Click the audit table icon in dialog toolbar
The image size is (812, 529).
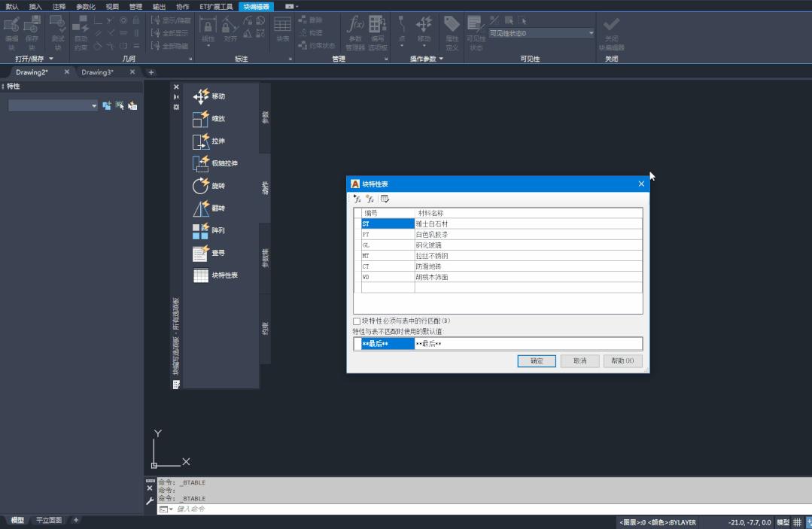(385, 199)
